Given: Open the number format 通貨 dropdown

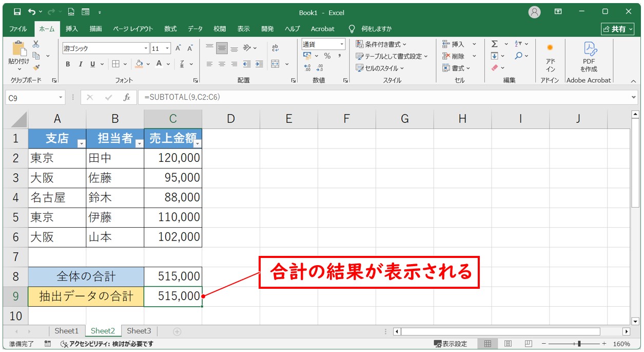Looking at the screenshot, I should (341, 45).
